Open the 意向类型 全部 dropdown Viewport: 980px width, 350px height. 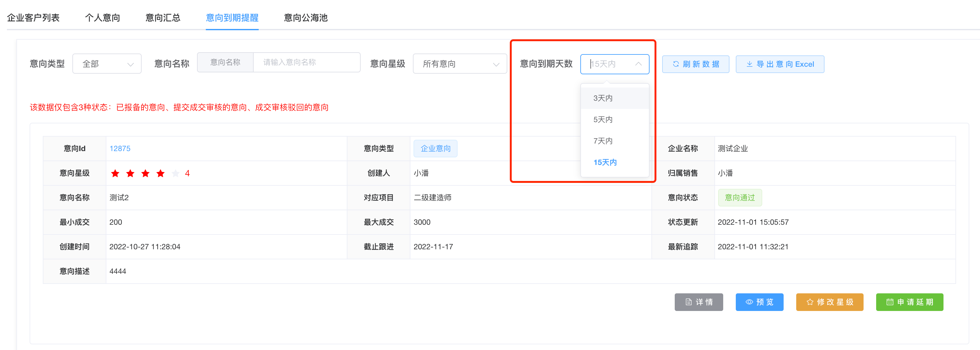[107, 64]
